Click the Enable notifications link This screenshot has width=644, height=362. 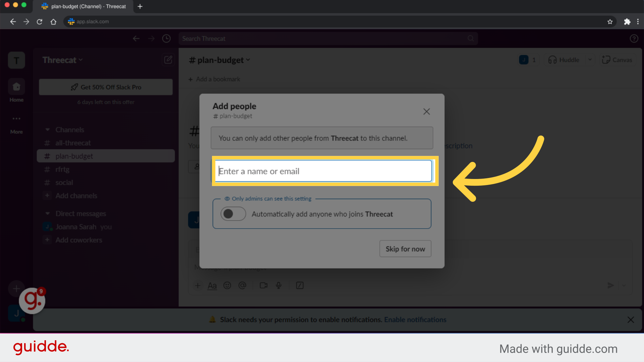(415, 319)
